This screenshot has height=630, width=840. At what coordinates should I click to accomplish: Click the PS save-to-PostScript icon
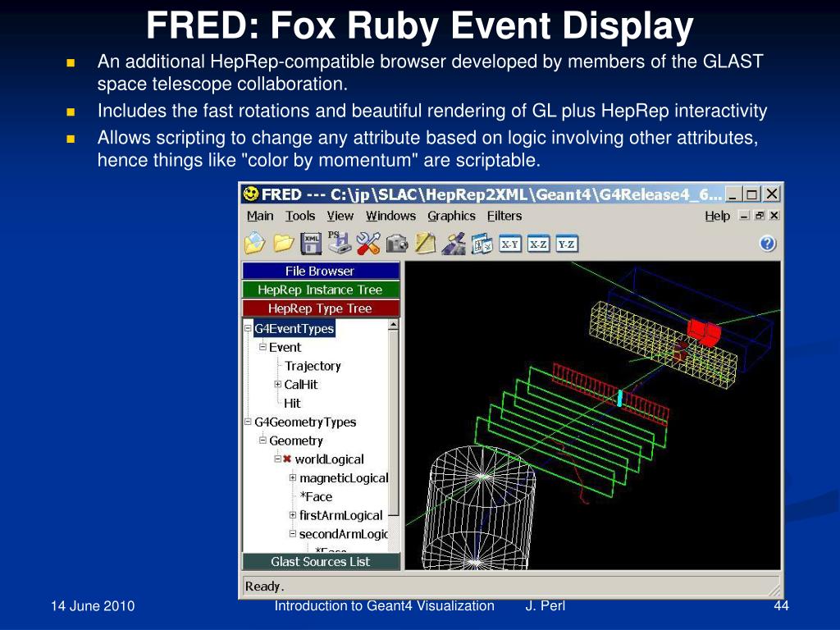(339, 243)
